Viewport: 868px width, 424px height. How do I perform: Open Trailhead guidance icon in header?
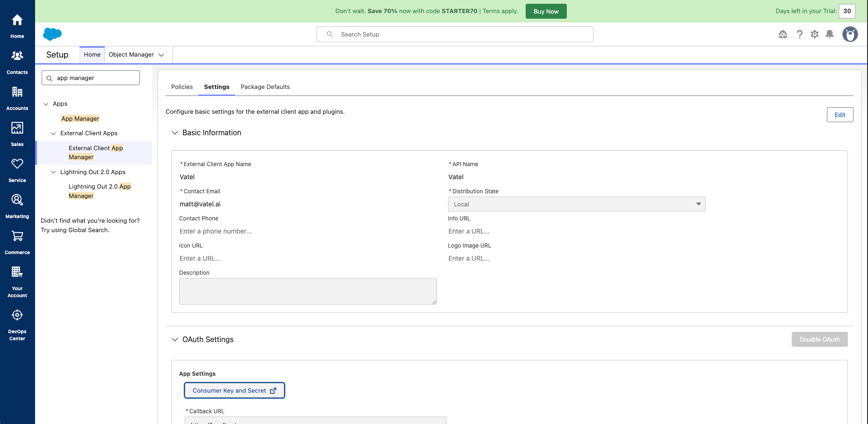(783, 34)
